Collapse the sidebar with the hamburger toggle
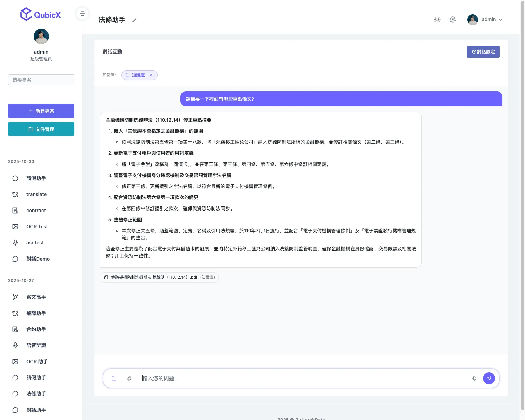The image size is (525, 420). click(x=82, y=13)
